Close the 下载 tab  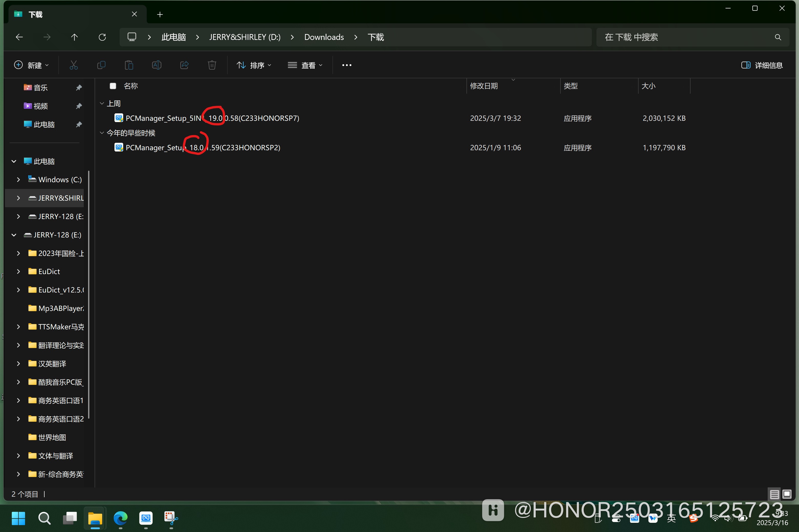134,14
